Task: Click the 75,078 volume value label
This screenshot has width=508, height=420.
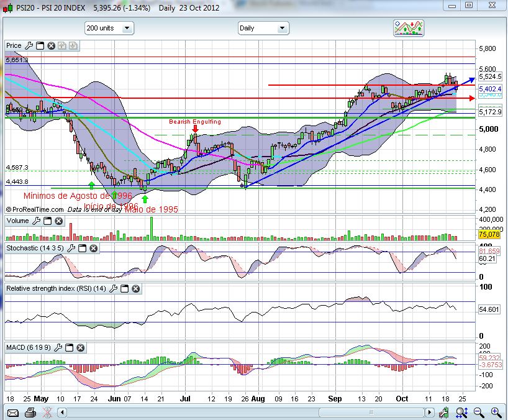Action: pos(489,234)
